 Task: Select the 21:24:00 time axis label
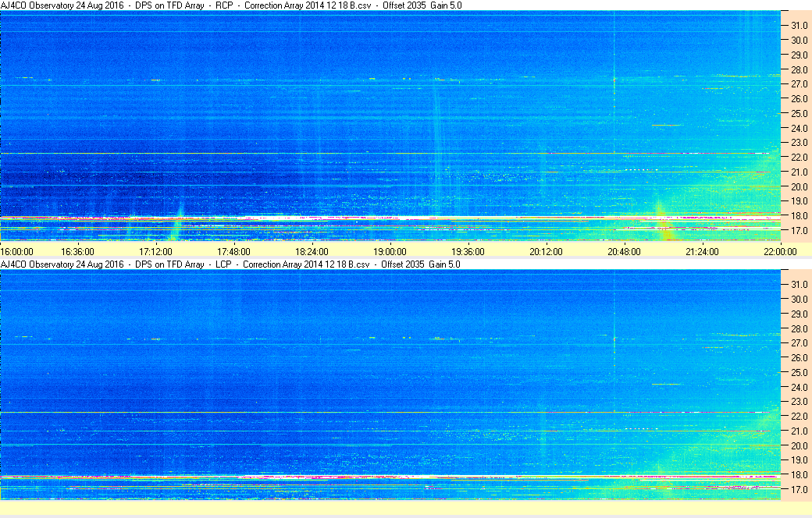click(x=702, y=251)
